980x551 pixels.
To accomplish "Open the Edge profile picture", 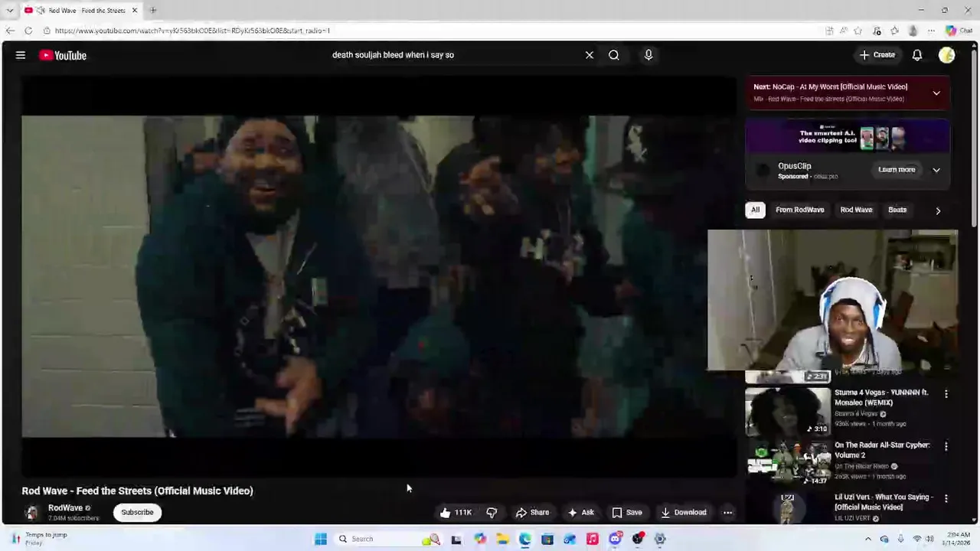I will (x=913, y=31).
